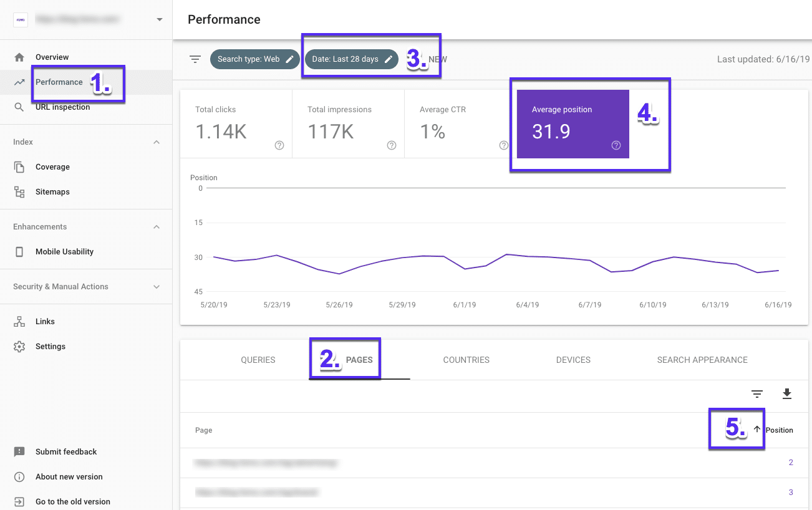Open the table filter icon
Viewport: 812px width, 510px height.
pyautogui.click(x=756, y=394)
